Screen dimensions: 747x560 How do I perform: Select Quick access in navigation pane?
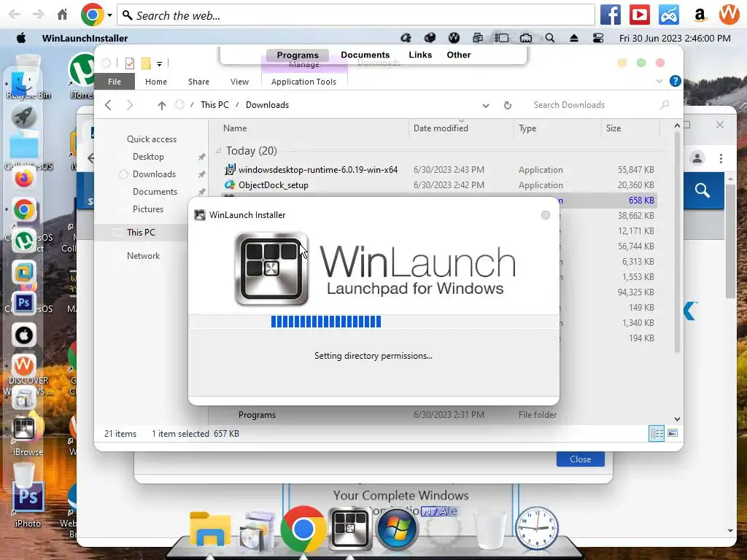pyautogui.click(x=152, y=139)
